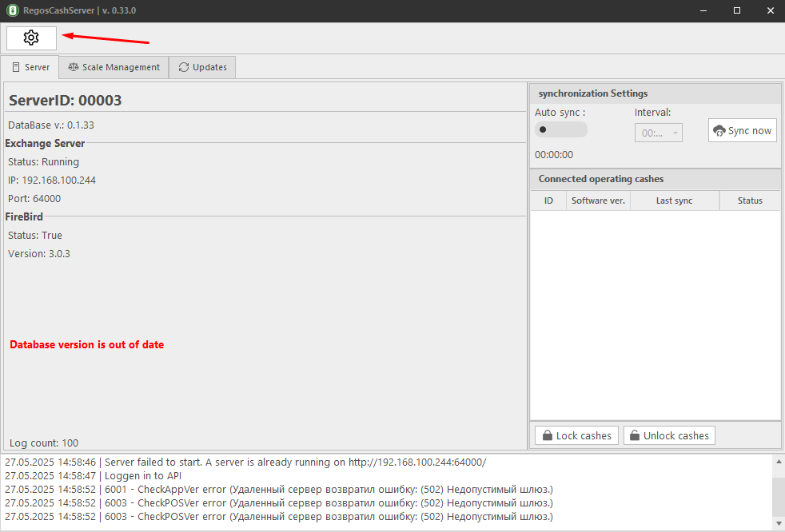Click the Software ver. column header
Screen dimensions: 785x532
598,200
